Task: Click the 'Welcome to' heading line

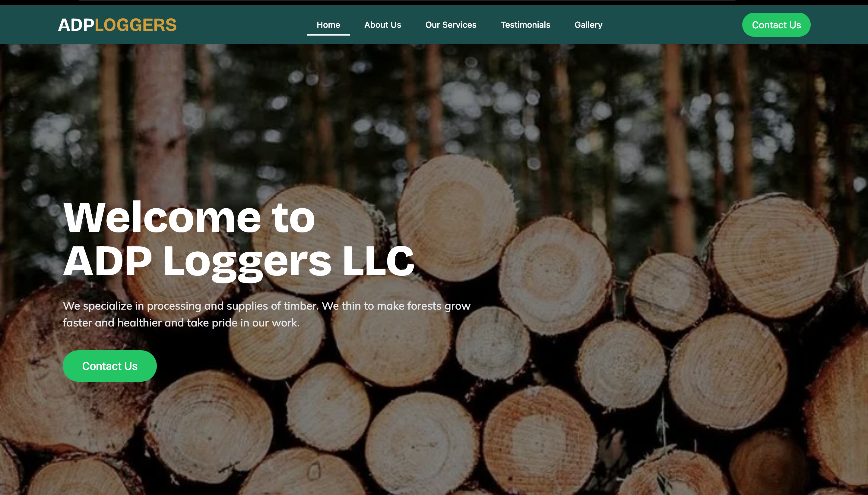Action: (189, 217)
